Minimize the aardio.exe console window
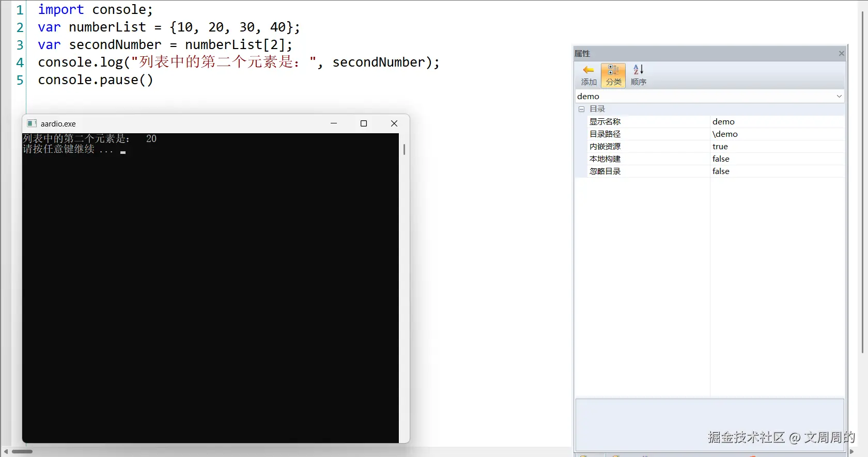868x457 pixels. (334, 123)
